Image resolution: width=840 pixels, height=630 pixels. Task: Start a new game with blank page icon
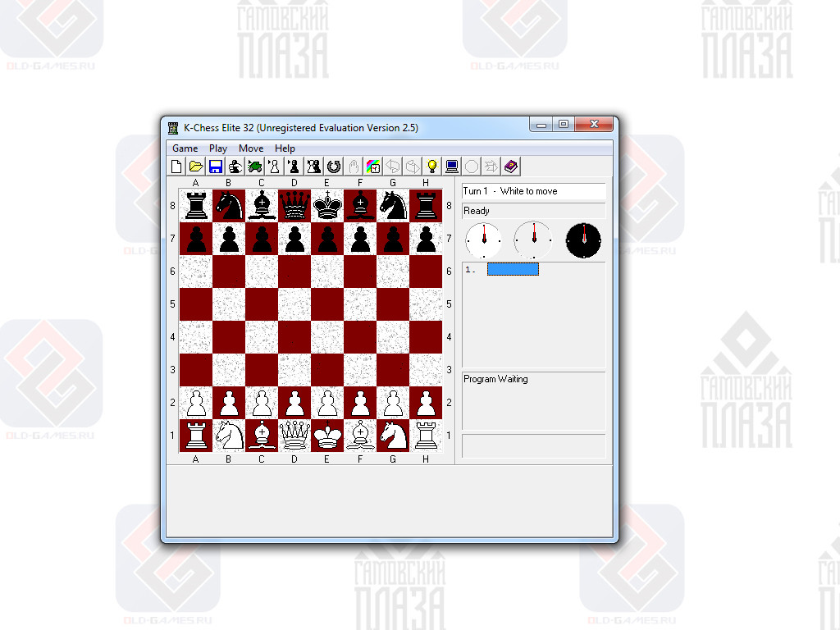(176, 167)
